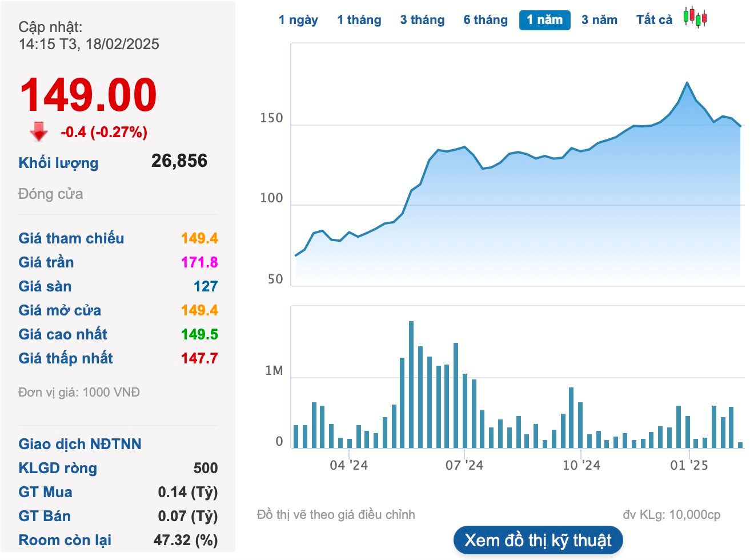Click the '47.32 (%)' room value
Viewport: 754px width, 560px height.
click(186, 540)
